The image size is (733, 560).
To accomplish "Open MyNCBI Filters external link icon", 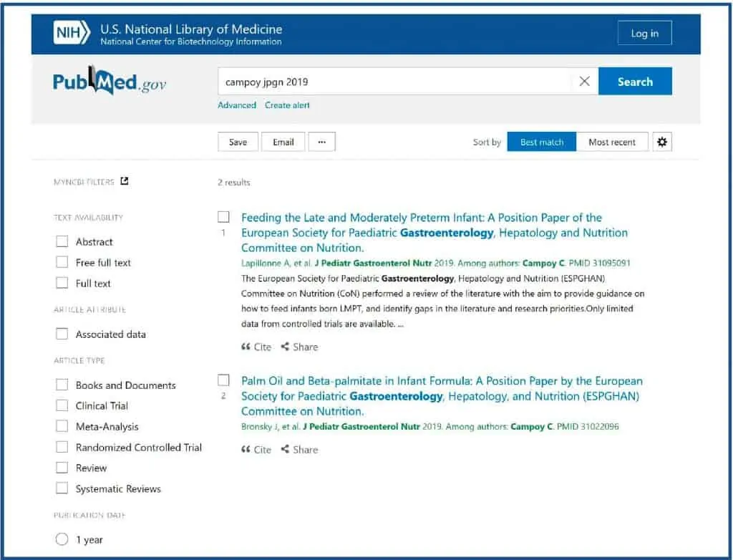I will [x=125, y=182].
